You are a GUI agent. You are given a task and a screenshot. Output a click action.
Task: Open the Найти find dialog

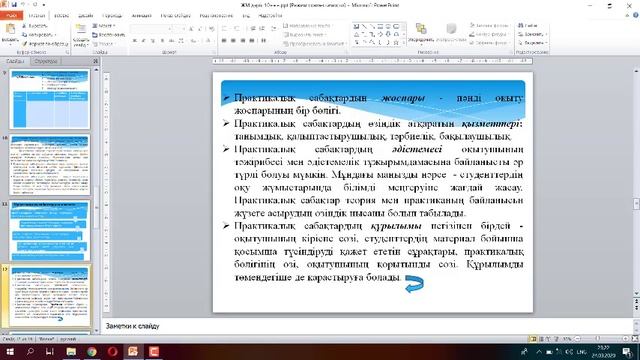529,25
